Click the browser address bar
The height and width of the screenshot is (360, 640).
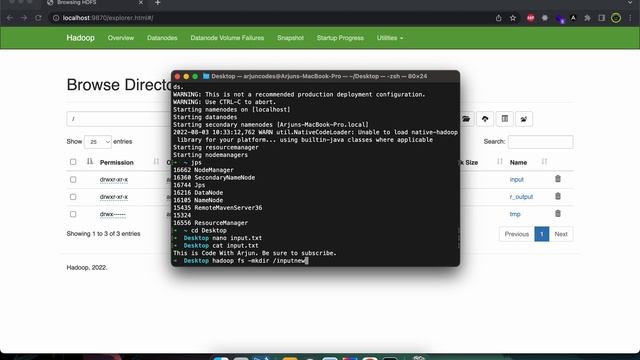tap(269, 18)
